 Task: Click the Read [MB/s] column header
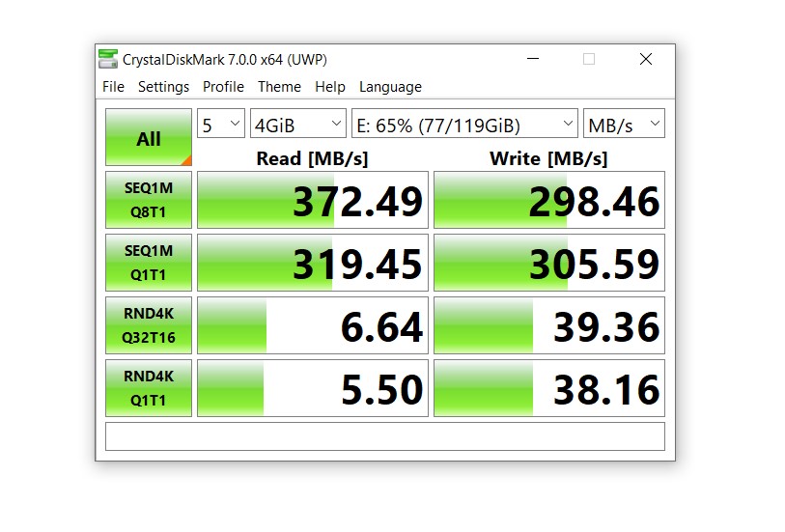312,158
